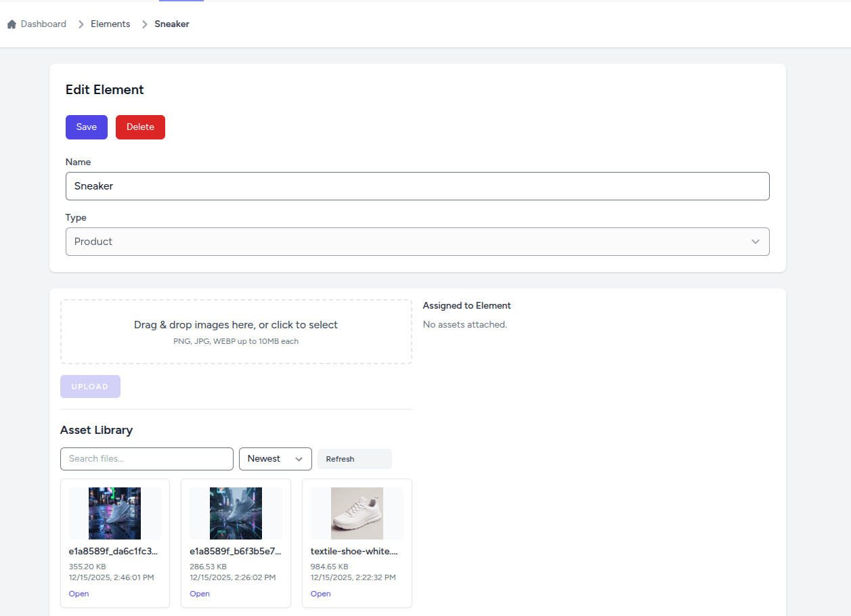This screenshot has height=616, width=851.
Task: Save the edited Sneaker element
Action: 86,127
